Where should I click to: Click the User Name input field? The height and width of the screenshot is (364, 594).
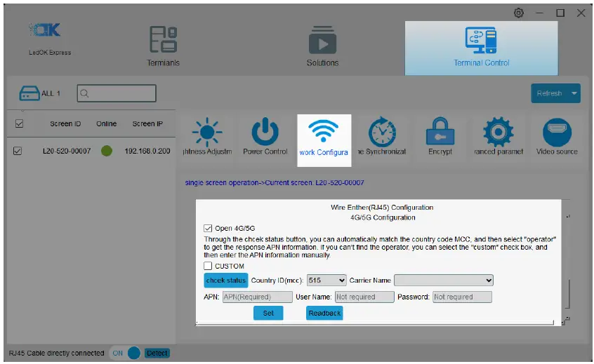364,297
